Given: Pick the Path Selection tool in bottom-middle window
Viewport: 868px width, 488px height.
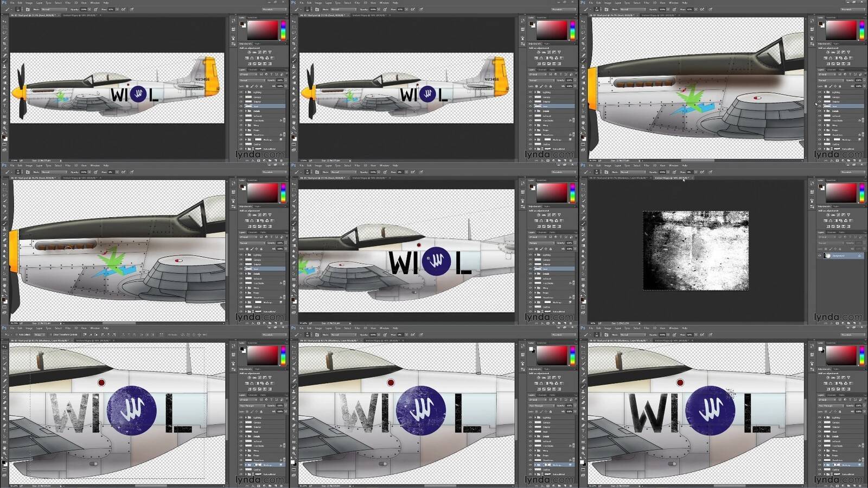Looking at the screenshot, I should 294,436.
